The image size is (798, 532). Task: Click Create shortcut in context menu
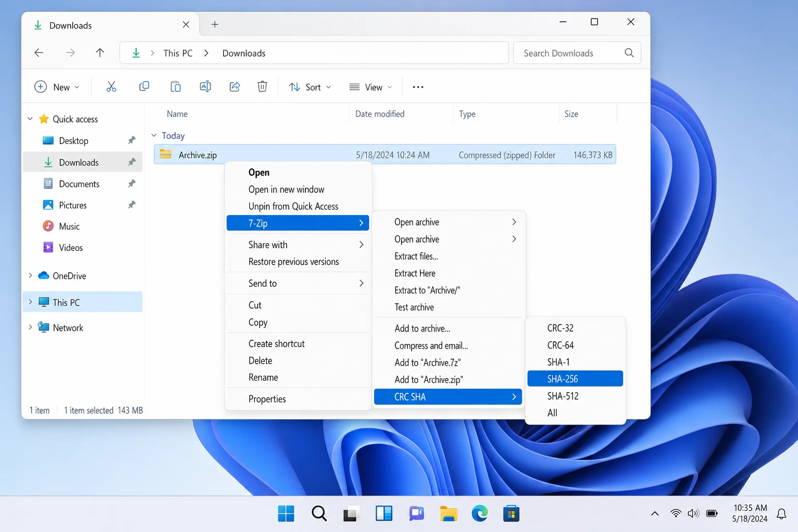pyautogui.click(x=298, y=343)
